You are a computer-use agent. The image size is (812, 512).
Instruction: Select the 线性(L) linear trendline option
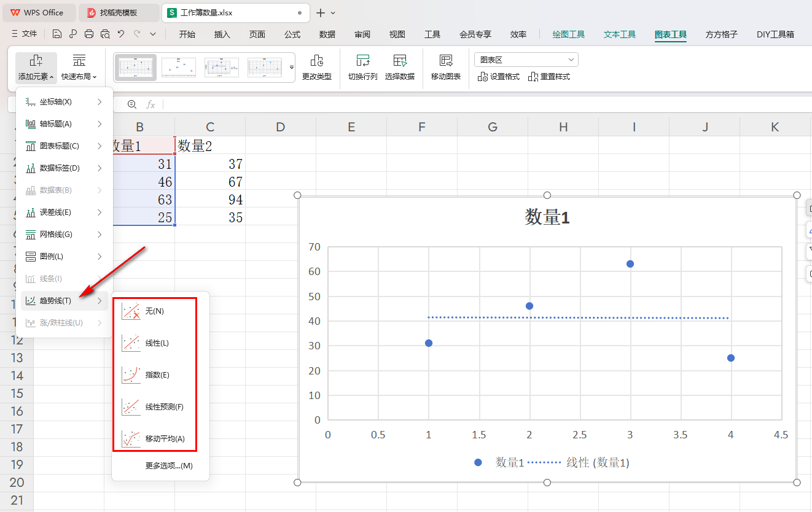pos(160,343)
